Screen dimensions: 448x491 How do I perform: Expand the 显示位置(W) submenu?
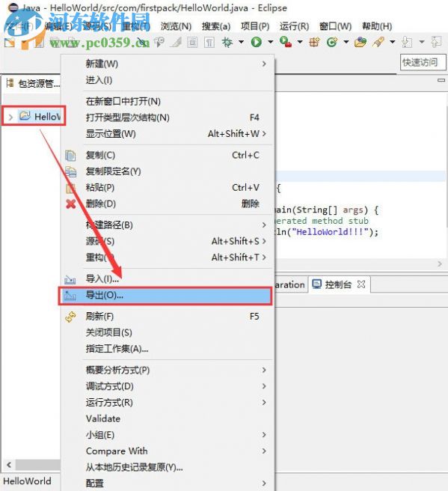click(x=168, y=134)
